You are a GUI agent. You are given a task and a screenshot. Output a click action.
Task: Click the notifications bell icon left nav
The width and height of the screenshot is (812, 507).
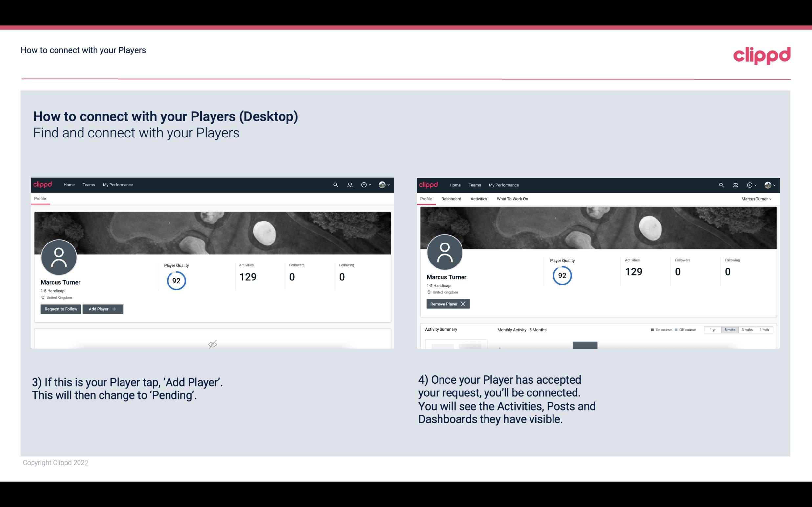point(350,185)
